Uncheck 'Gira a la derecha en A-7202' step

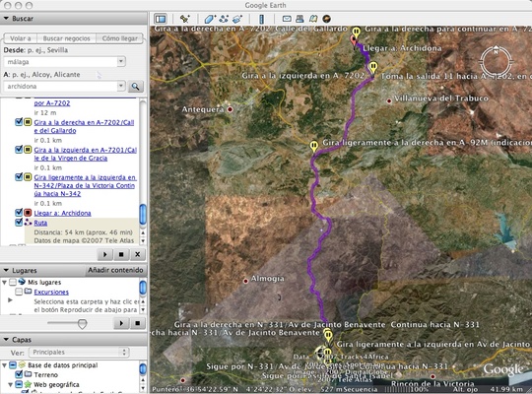coord(19,122)
